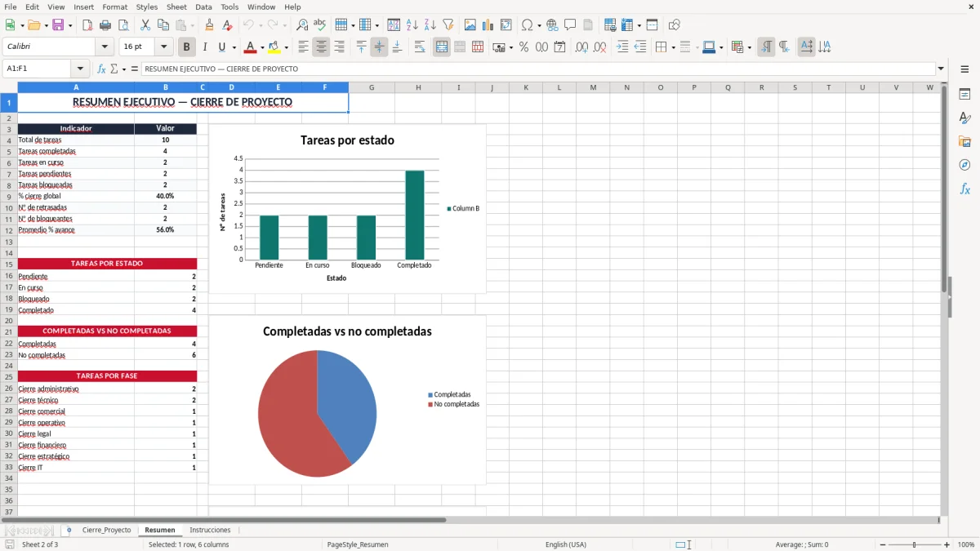Open the Data menu
The width and height of the screenshot is (980, 551).
point(203,7)
